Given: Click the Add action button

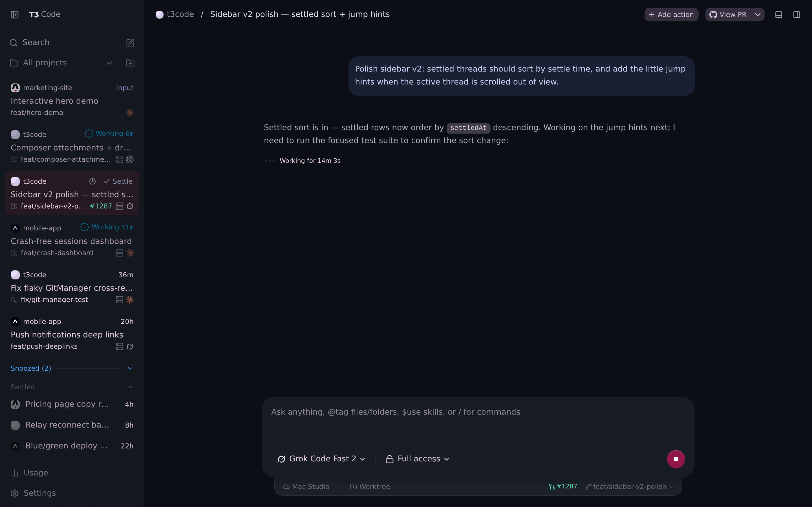Looking at the screenshot, I should tap(671, 15).
